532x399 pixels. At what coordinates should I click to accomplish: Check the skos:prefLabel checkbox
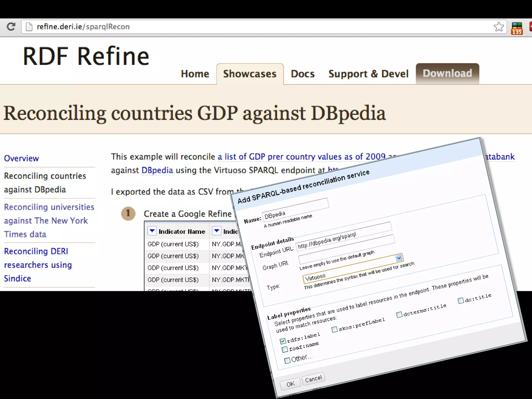(335, 329)
